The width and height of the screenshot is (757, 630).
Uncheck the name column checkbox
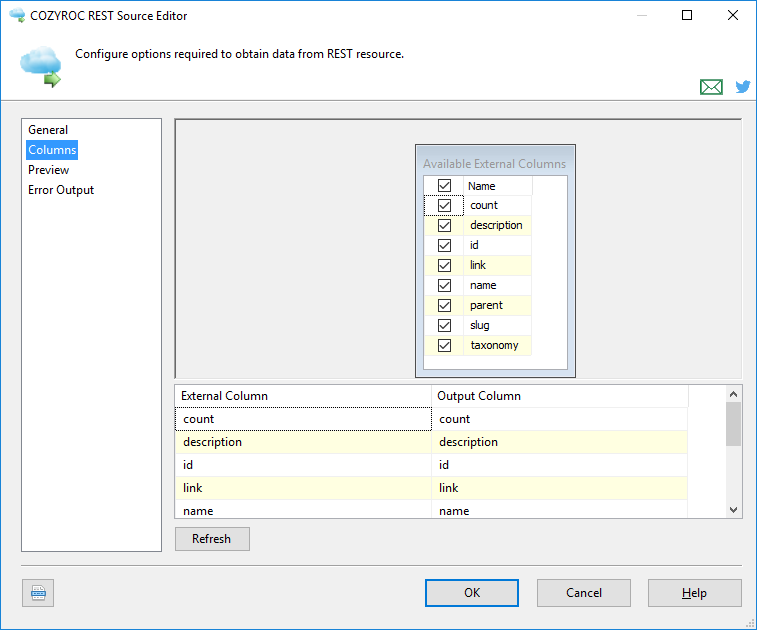tap(444, 285)
